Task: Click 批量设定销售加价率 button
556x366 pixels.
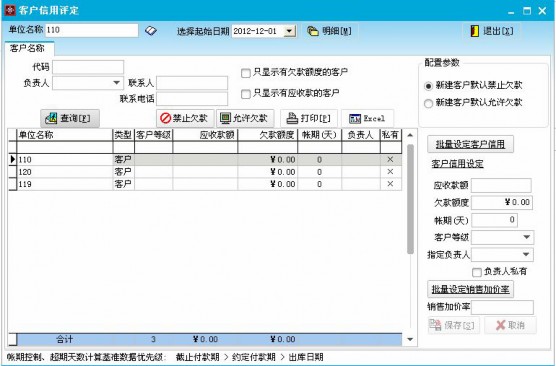Action: click(470, 289)
